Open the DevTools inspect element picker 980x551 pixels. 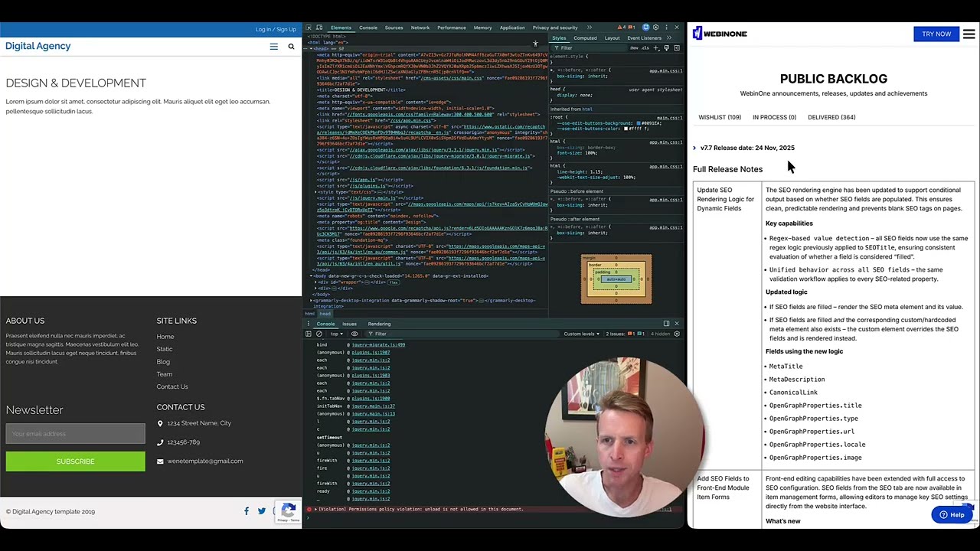tap(309, 28)
